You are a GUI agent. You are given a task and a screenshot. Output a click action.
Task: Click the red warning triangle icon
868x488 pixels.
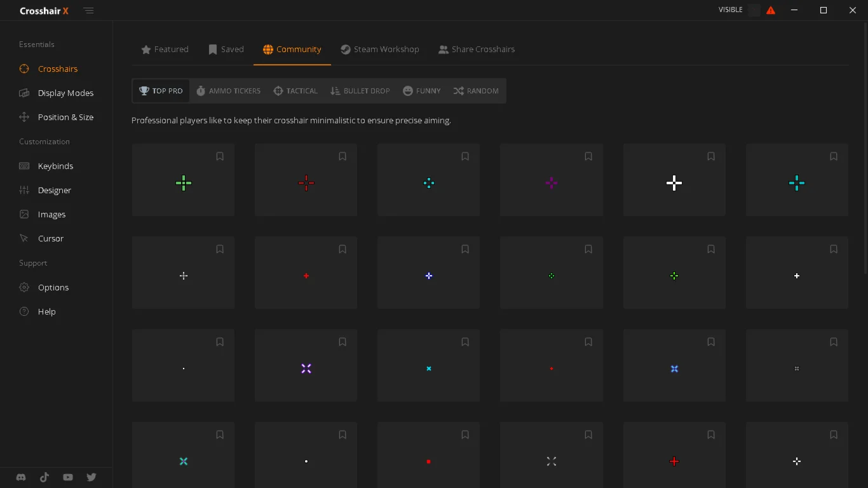pyautogui.click(x=771, y=10)
